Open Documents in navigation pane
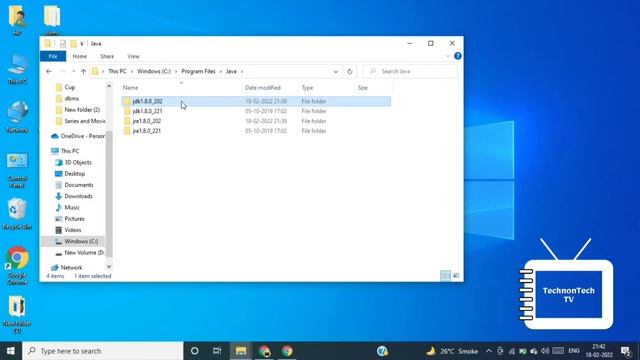This screenshot has height=360, width=640. (x=79, y=185)
